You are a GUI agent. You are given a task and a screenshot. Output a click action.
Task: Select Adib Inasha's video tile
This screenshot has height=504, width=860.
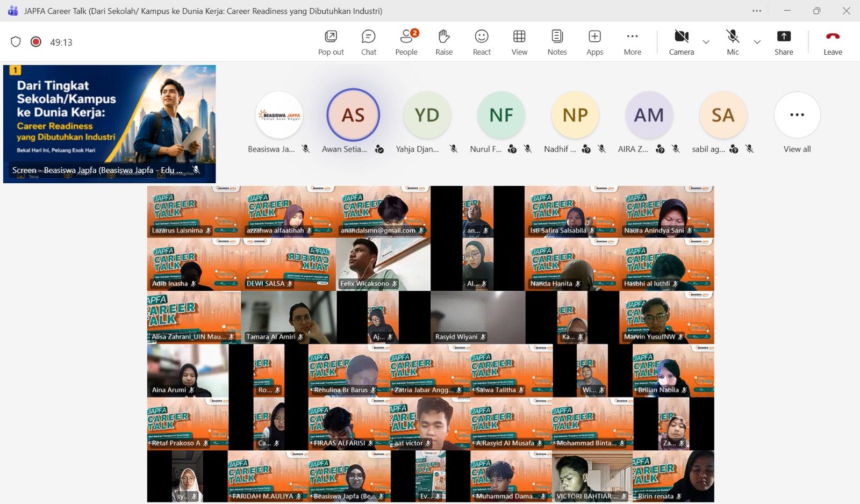[x=194, y=264]
